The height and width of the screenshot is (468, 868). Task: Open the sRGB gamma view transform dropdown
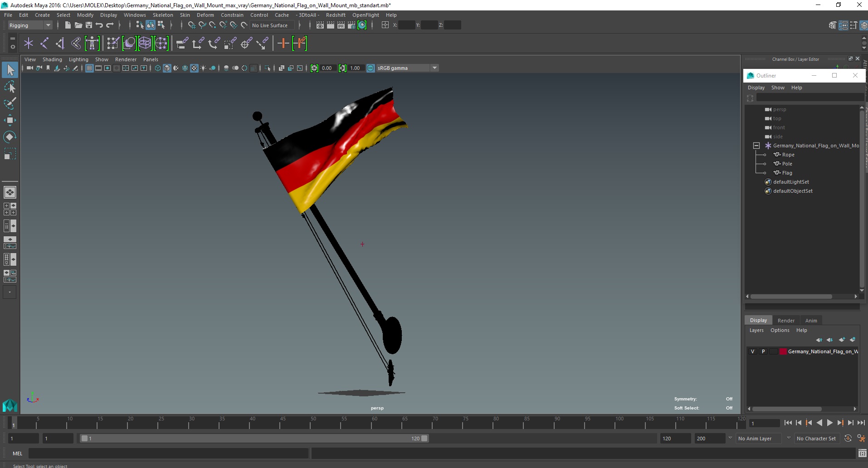pyautogui.click(x=407, y=68)
